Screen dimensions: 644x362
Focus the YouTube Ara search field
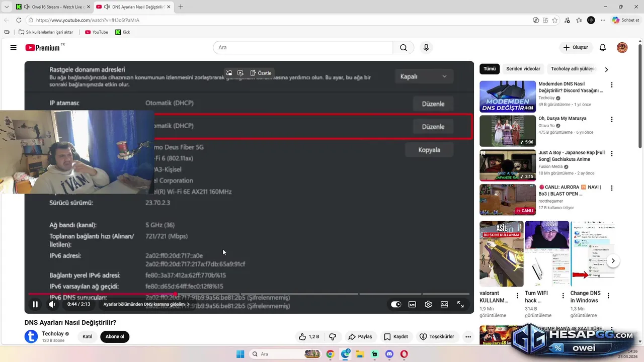(x=303, y=48)
